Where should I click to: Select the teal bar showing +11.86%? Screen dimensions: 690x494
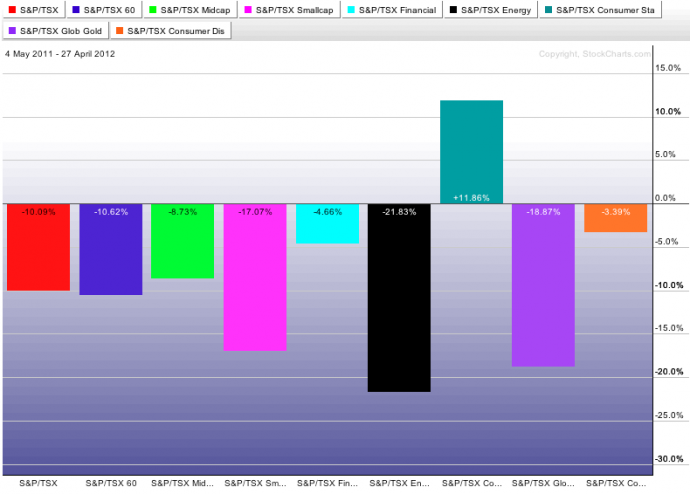tap(471, 152)
